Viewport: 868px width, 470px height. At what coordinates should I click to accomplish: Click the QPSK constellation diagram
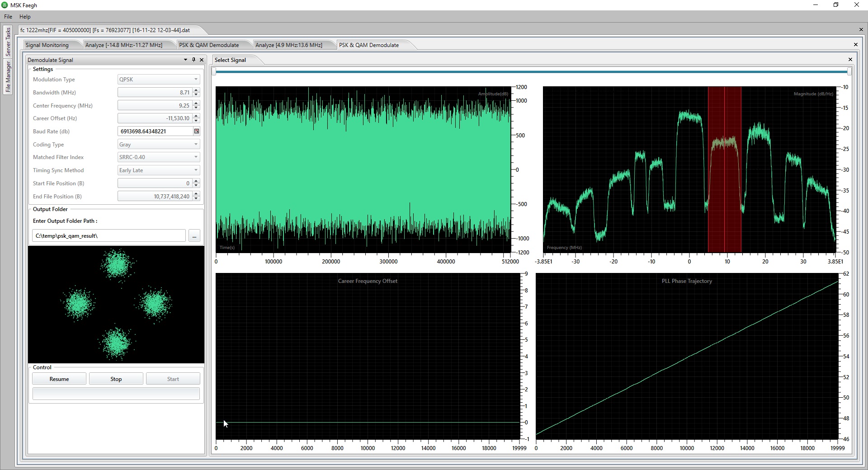(116, 305)
